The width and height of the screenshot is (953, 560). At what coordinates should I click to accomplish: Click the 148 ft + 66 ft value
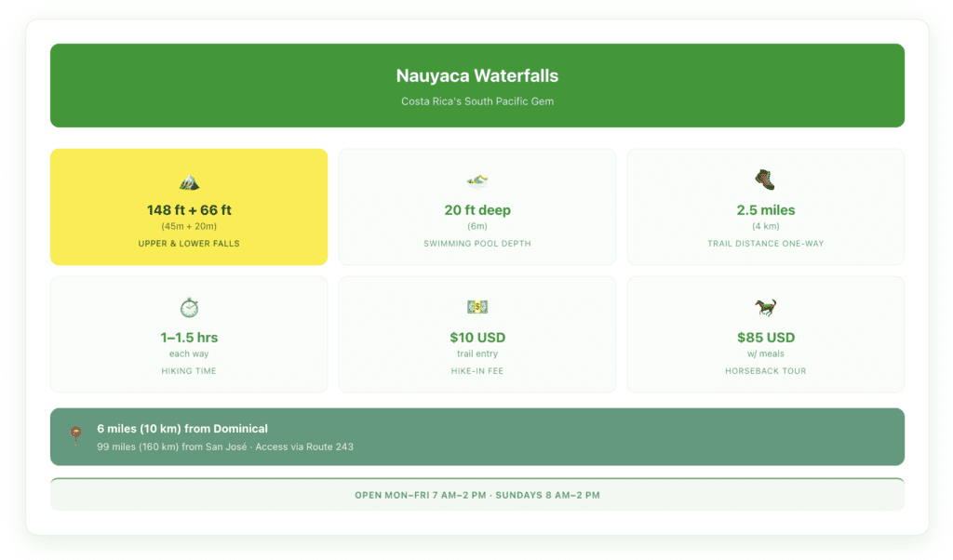tap(189, 210)
